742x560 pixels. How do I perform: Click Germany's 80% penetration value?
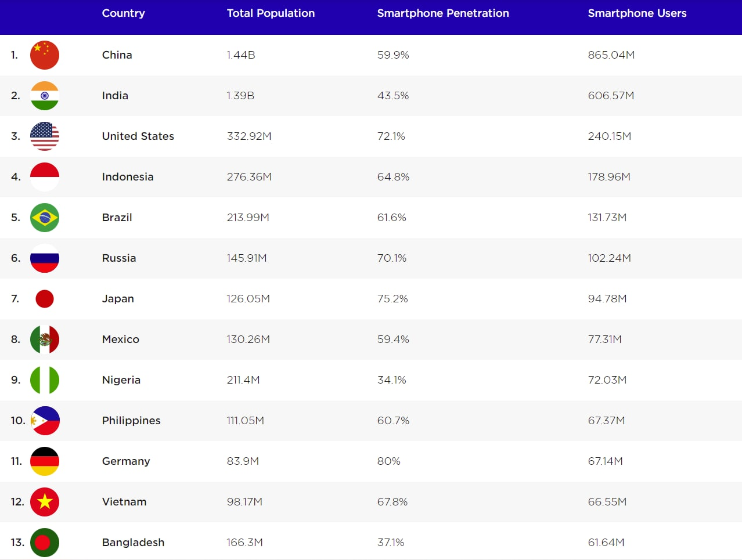(389, 461)
